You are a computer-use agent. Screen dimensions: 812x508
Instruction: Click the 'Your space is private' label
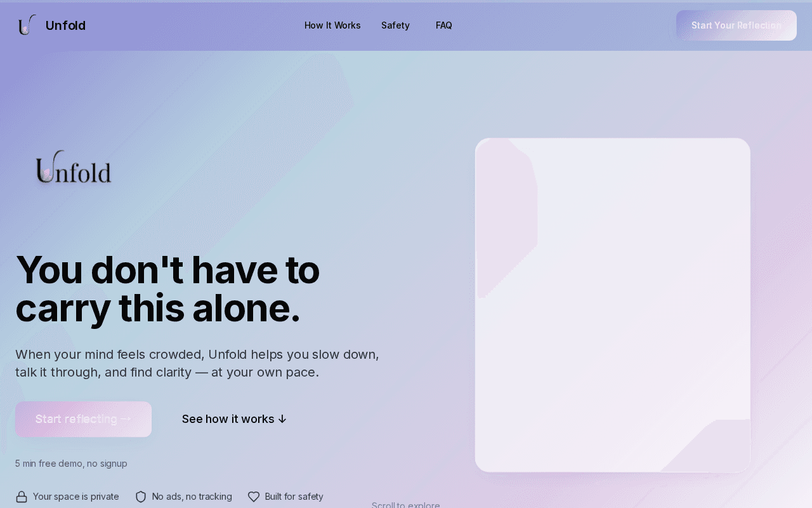click(76, 497)
